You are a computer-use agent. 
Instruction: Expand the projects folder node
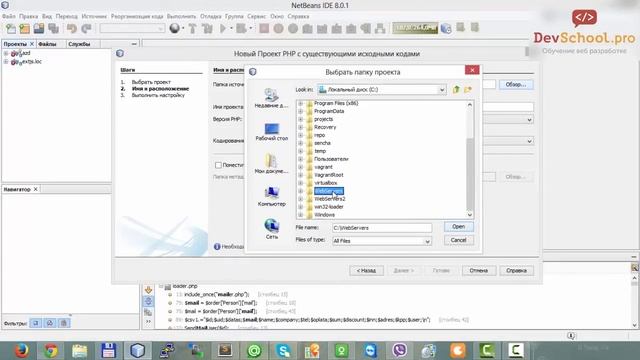[300, 119]
